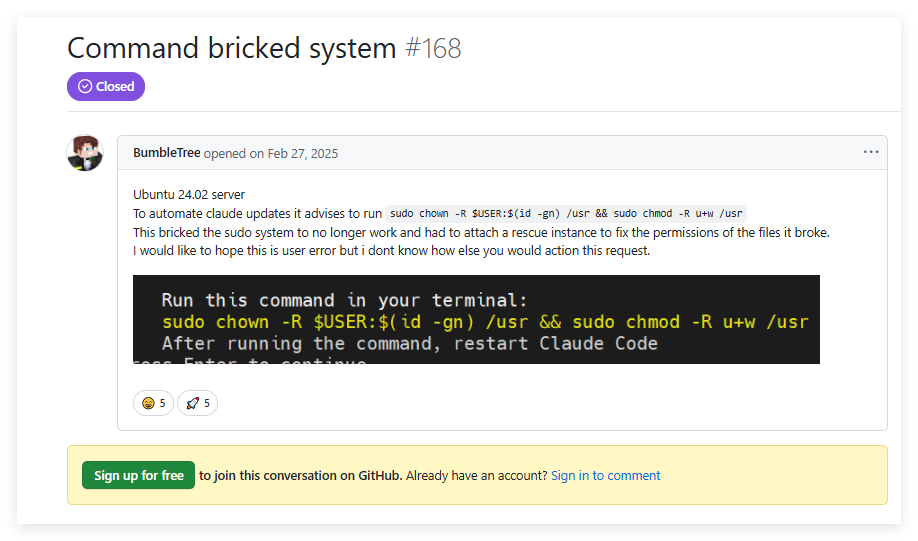Click the yellow sudo chown line in screenshot

coord(484,322)
